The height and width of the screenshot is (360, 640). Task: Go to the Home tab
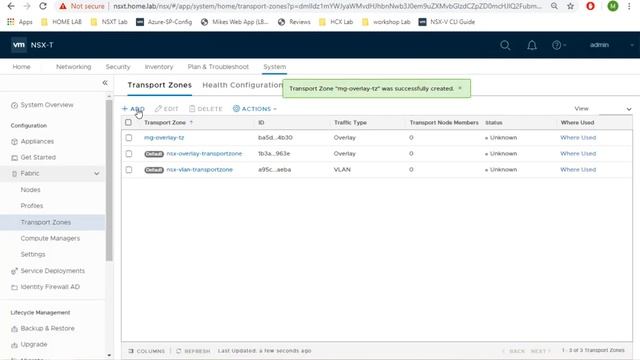21,67
